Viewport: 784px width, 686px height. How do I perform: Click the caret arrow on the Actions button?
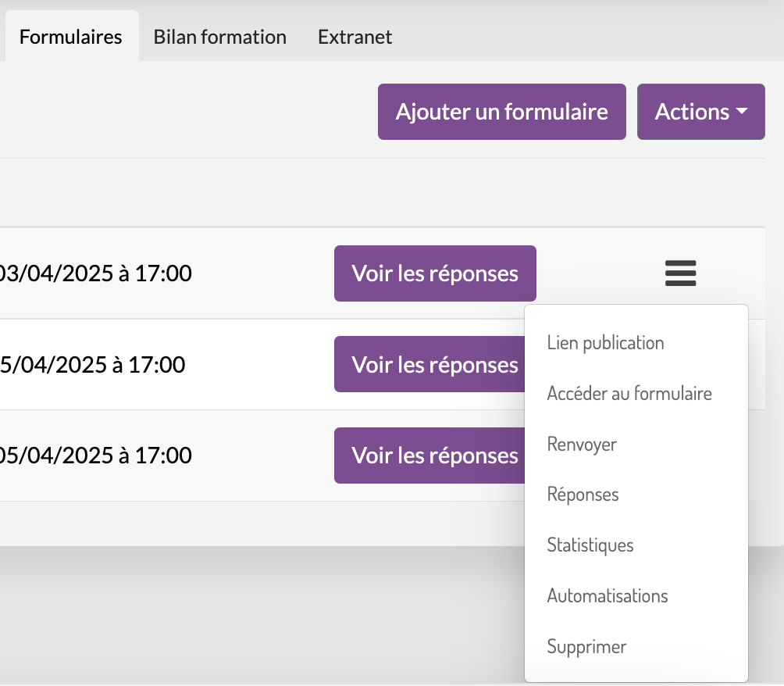pyautogui.click(x=741, y=112)
